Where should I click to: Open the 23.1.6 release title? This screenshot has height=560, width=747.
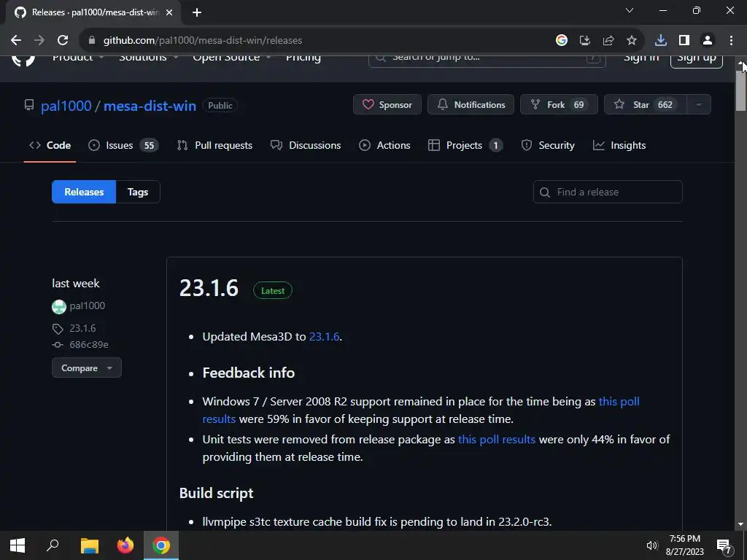tap(209, 289)
